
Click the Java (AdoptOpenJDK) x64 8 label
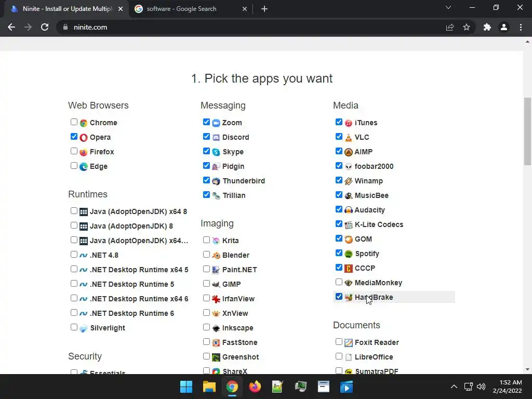coord(138,212)
